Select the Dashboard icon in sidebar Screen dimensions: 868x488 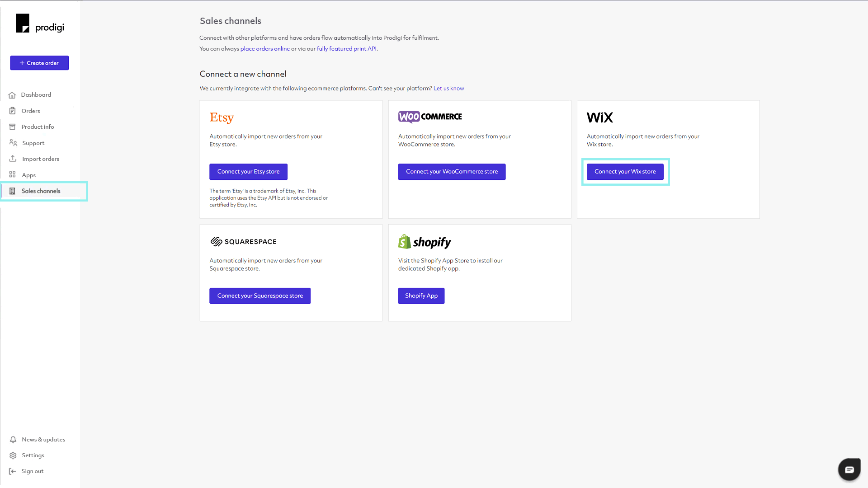tap(12, 95)
